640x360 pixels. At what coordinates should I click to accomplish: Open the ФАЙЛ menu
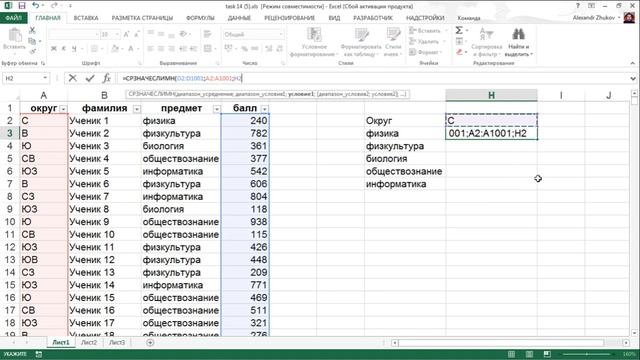(13, 18)
